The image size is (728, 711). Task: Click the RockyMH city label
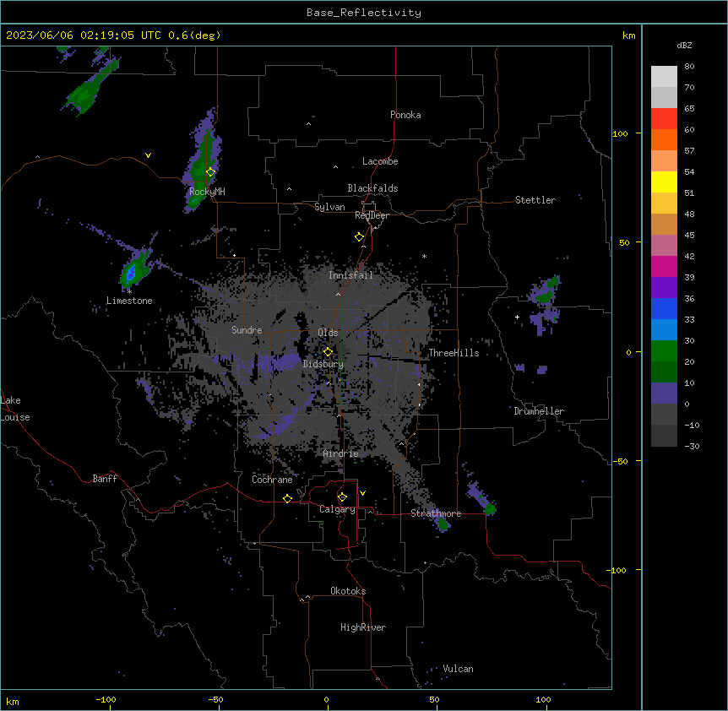207,192
